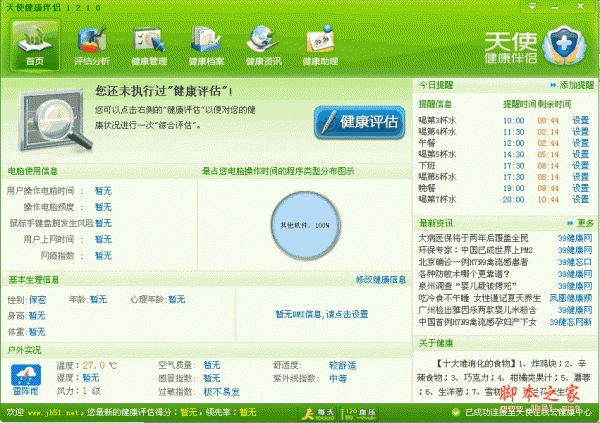Click 用户操作电脑时间 value 暂无
This screenshot has height=423, width=600.
coord(103,191)
